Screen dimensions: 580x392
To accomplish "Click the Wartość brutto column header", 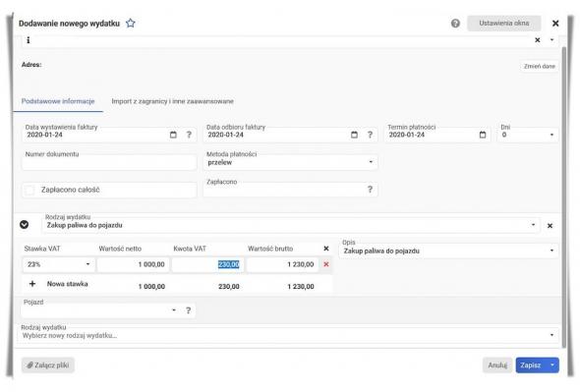I will click(x=270, y=249).
